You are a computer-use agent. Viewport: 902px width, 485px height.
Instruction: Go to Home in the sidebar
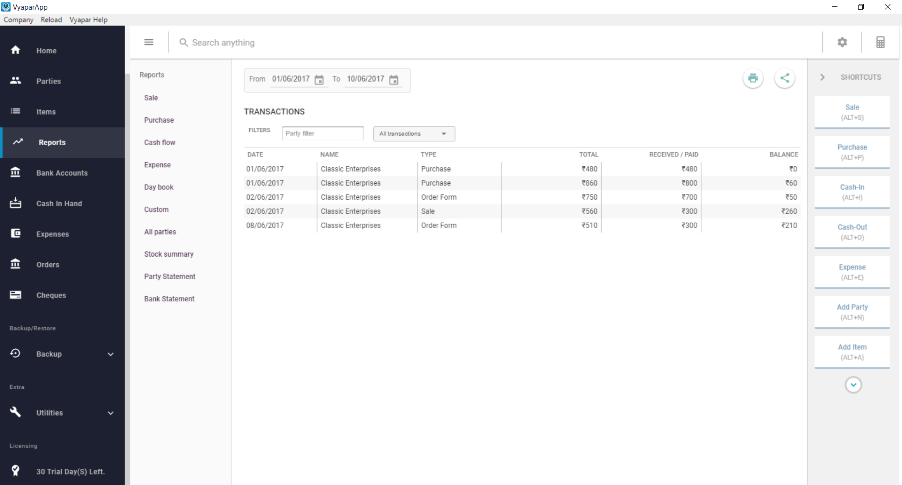click(47, 50)
